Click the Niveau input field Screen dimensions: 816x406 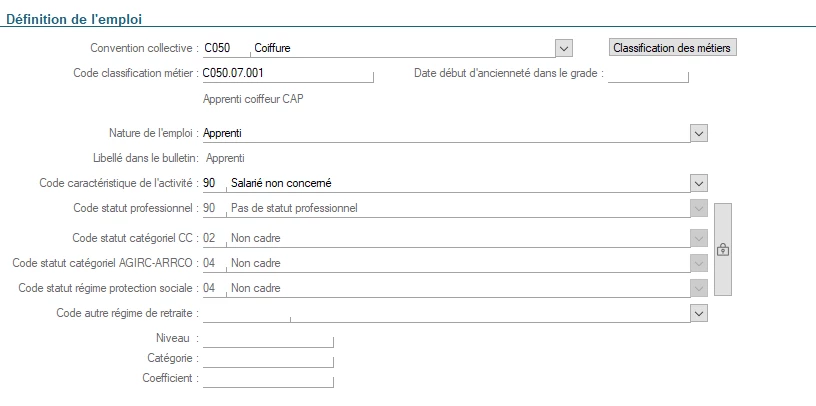tap(267, 338)
